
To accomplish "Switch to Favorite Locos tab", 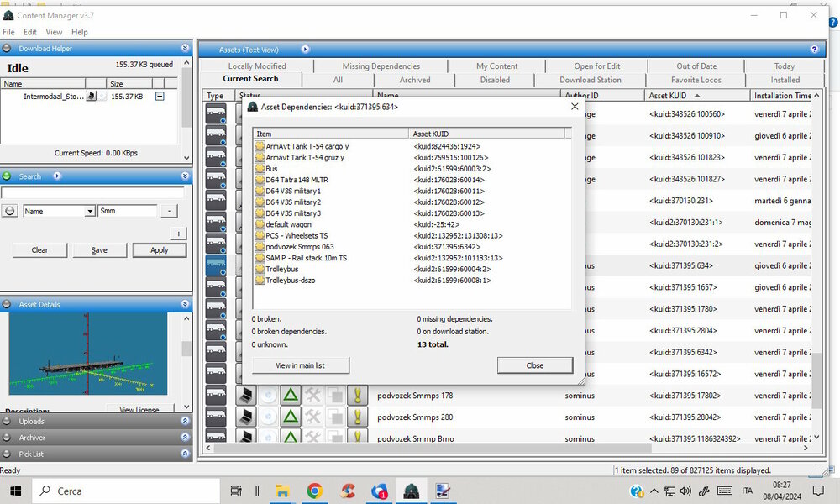I will tap(696, 80).
